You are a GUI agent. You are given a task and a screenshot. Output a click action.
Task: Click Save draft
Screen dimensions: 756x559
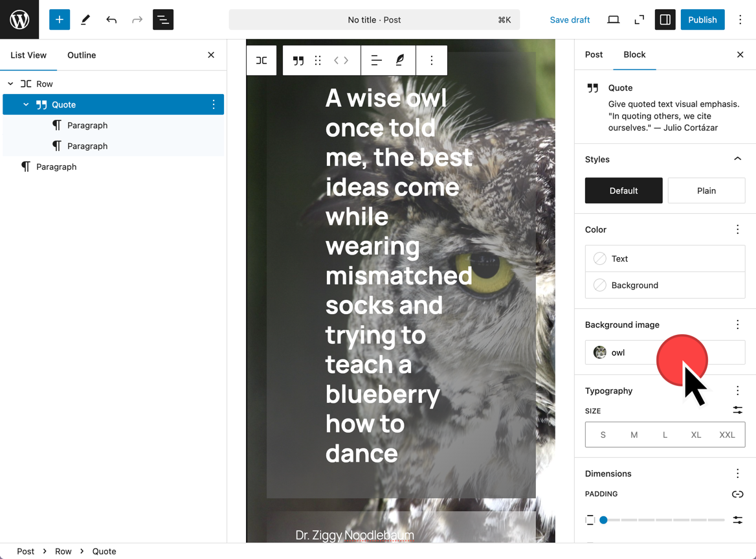[570, 19]
